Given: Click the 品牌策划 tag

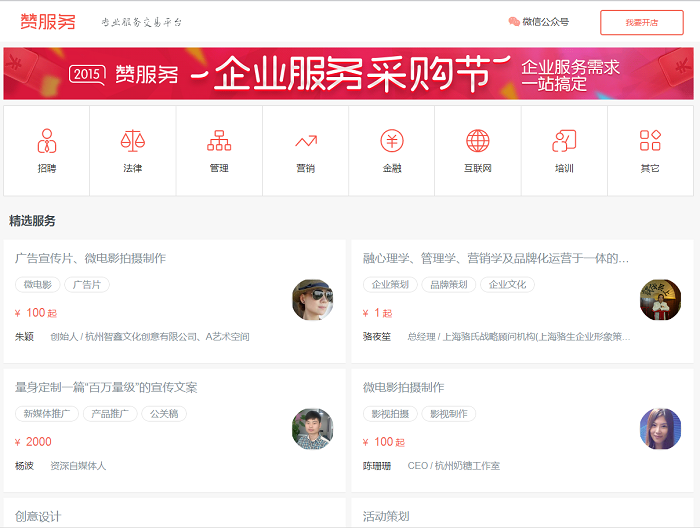Looking at the screenshot, I should tap(449, 285).
